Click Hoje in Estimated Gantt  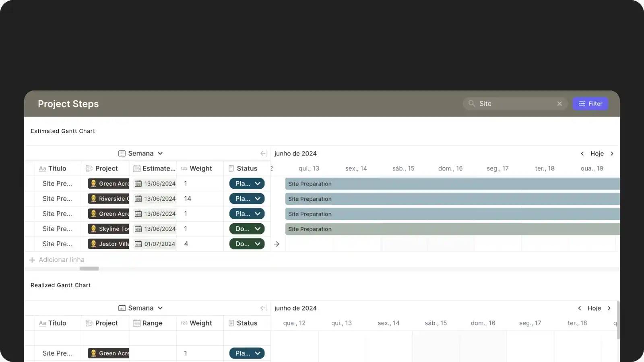point(597,154)
